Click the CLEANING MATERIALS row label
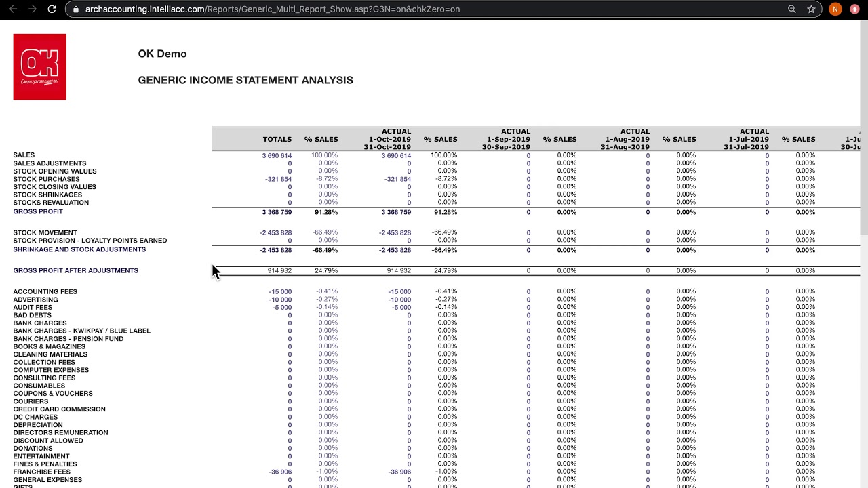This screenshot has height=488, width=868. pos(50,354)
